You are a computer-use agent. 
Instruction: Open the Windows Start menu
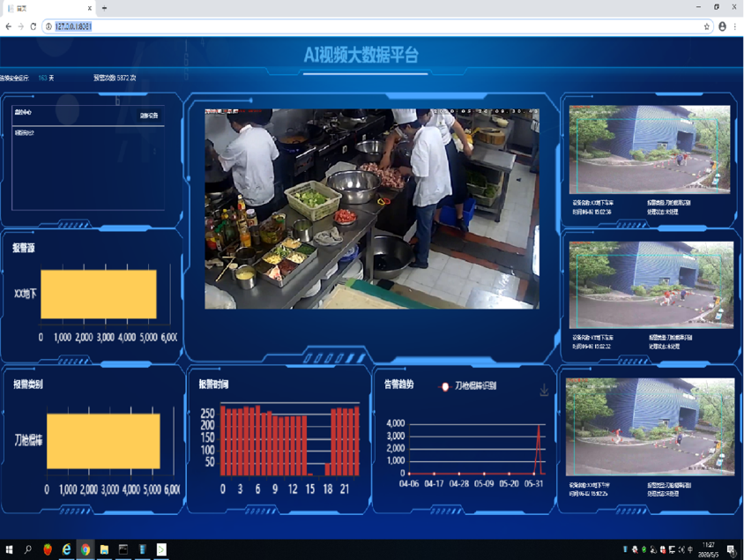[x=9, y=549]
